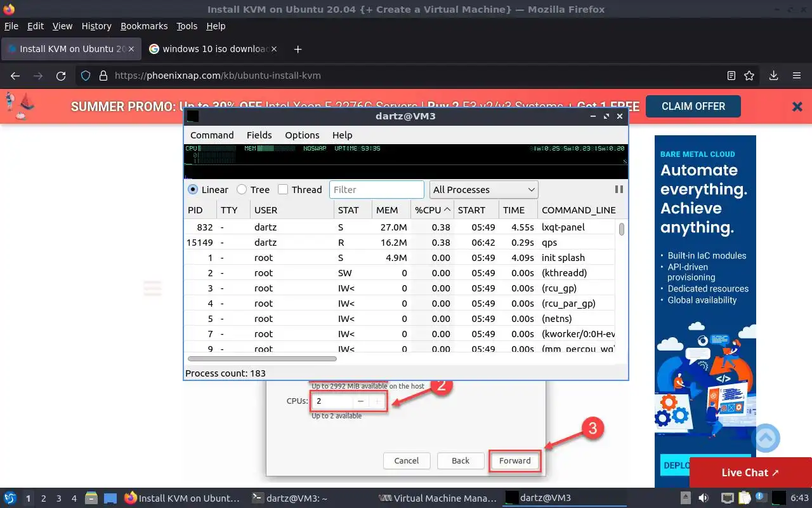Viewport: 812px width, 508px height.
Task: Pause the qps process list refresh
Action: point(619,189)
